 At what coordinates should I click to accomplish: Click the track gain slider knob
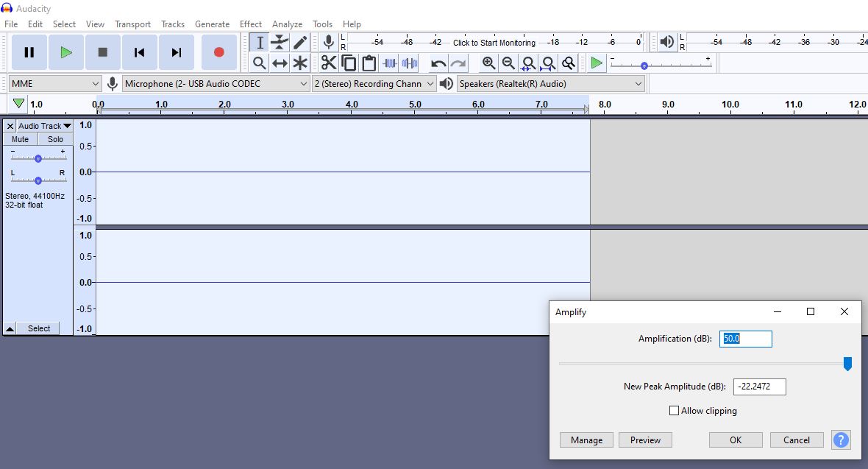pos(38,158)
